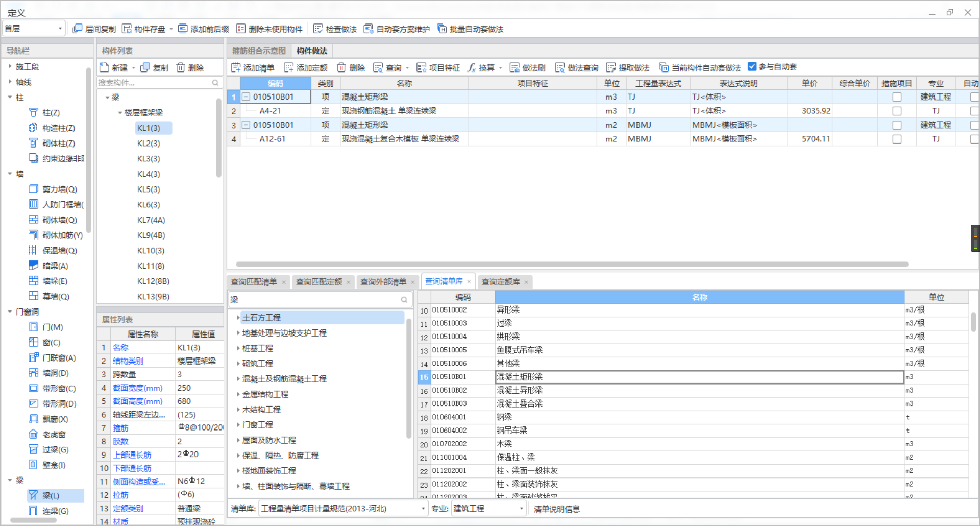Check 措施项目 box for row 3 MBMJ
This screenshot has width=980, height=526.
click(897, 125)
